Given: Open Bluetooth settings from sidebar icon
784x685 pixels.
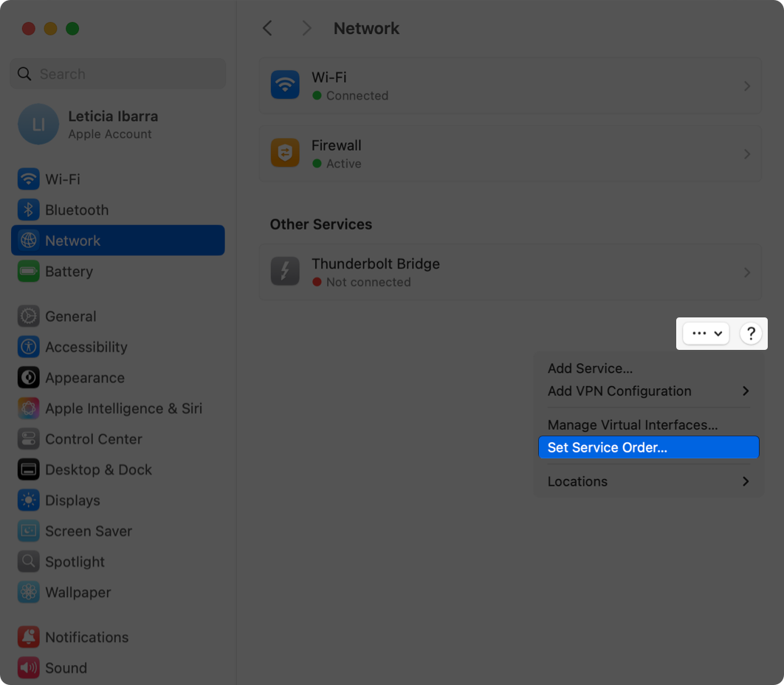Looking at the screenshot, I should (29, 210).
